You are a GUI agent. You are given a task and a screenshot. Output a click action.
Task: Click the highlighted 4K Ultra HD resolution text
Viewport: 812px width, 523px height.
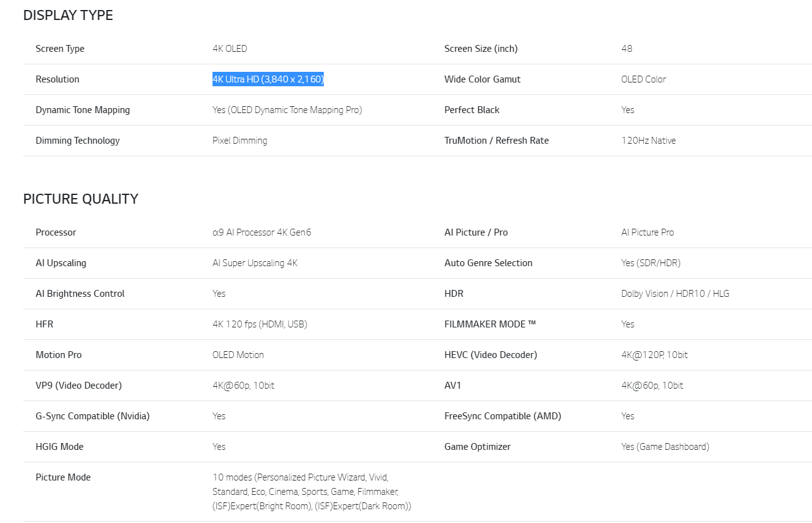(268, 79)
